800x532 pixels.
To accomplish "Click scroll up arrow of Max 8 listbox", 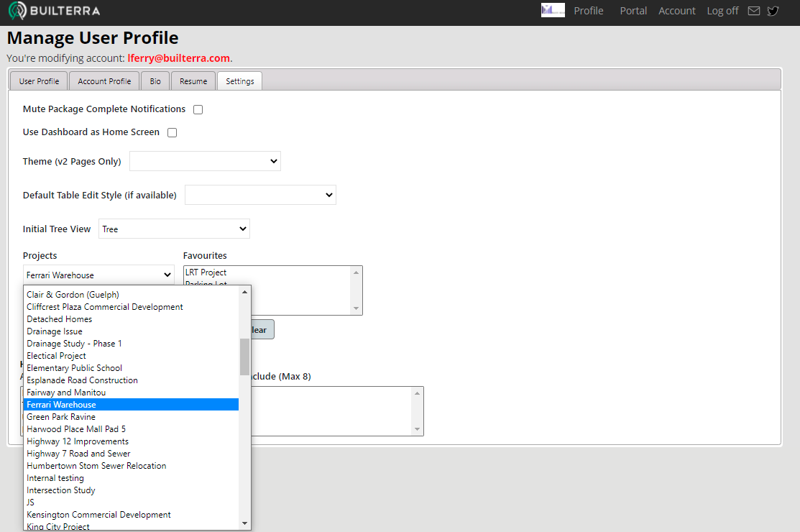I will pyautogui.click(x=418, y=393).
